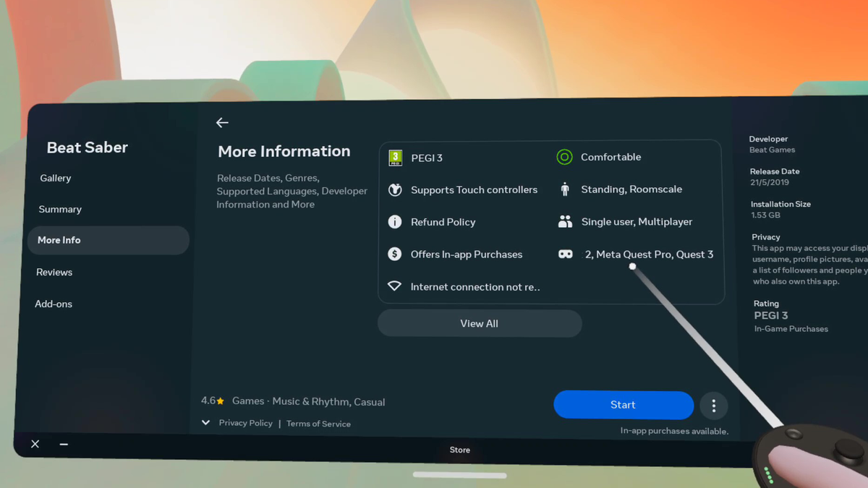Click View All to see full details
Screen dimensions: 868x488
(479, 323)
